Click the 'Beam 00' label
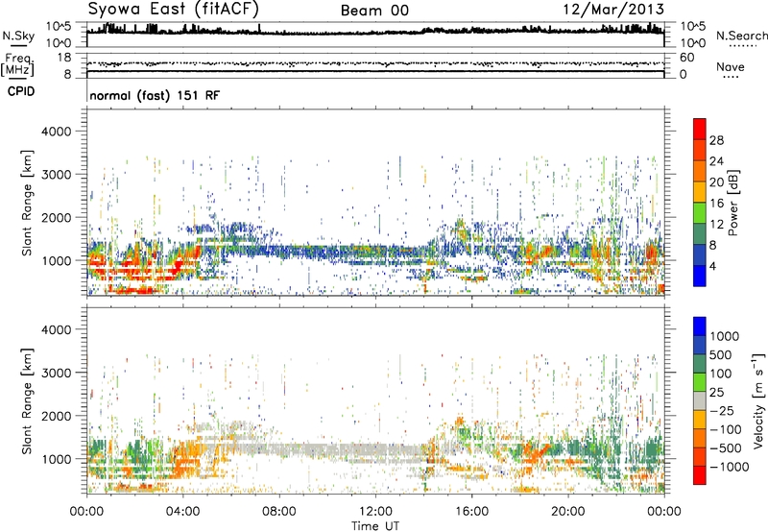The width and height of the screenshot is (768, 532). click(x=374, y=11)
